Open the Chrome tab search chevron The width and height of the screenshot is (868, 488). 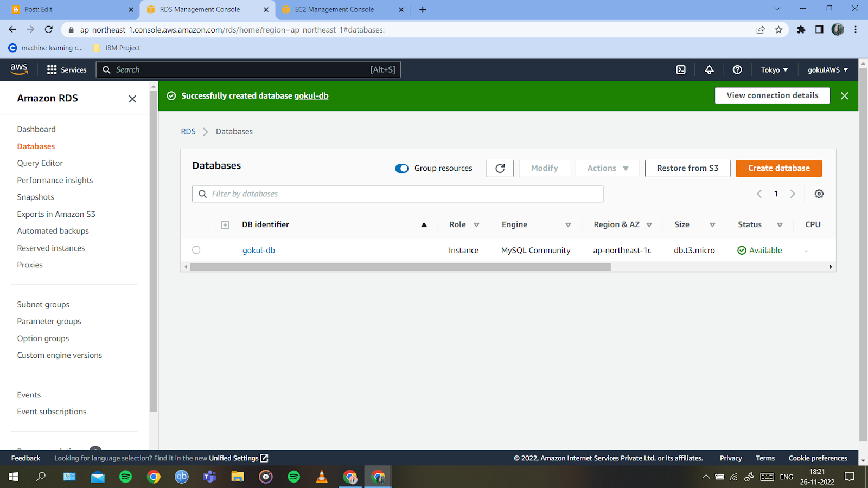[x=777, y=9]
